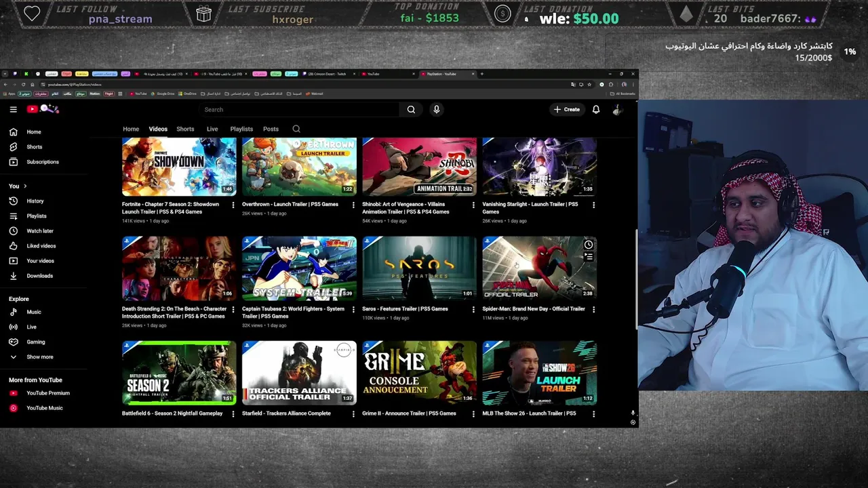
Task: Click the Create button
Action: (x=567, y=109)
